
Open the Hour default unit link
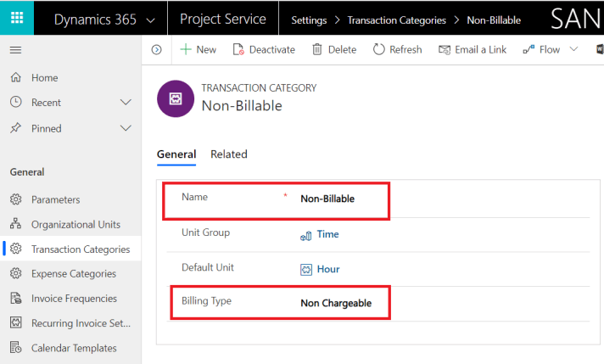point(327,269)
